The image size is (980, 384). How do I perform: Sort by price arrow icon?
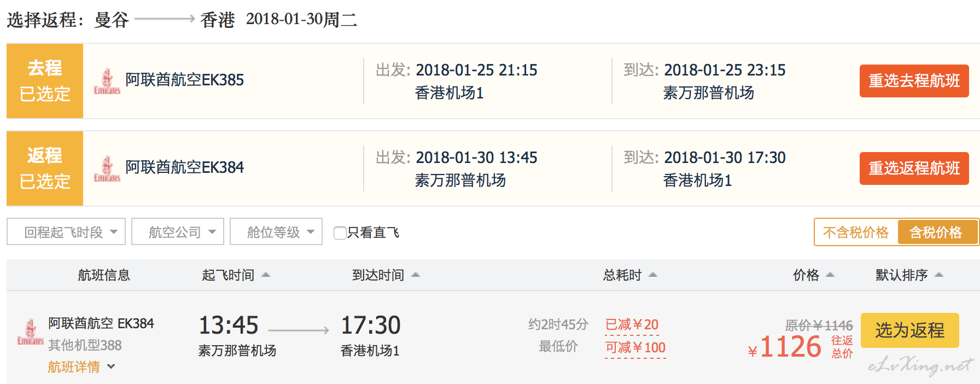pos(830,275)
